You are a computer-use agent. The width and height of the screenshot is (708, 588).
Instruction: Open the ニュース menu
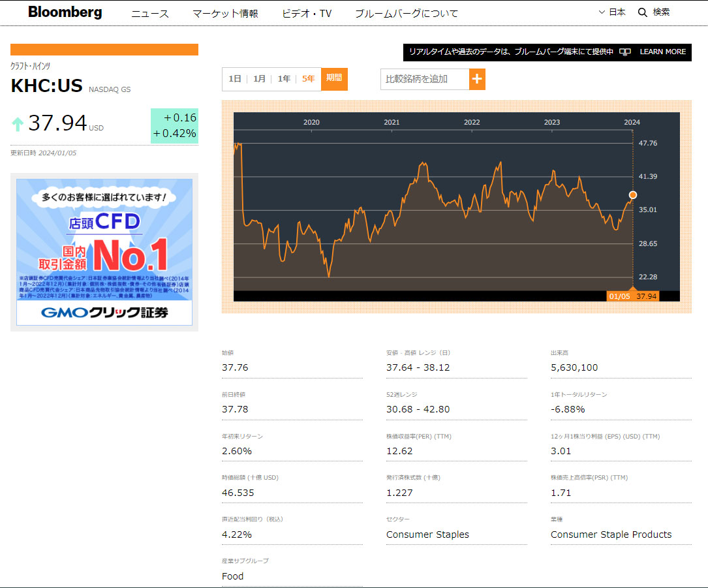coord(150,14)
